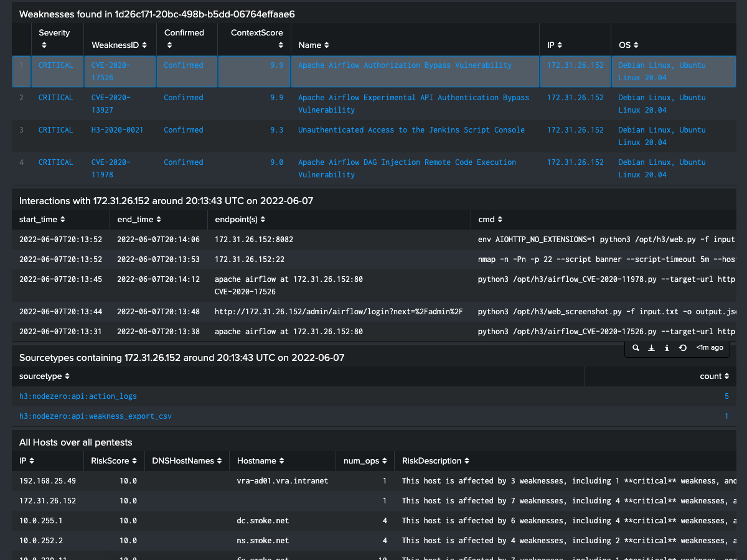Sort hosts by RiskDescription column

(x=435, y=461)
